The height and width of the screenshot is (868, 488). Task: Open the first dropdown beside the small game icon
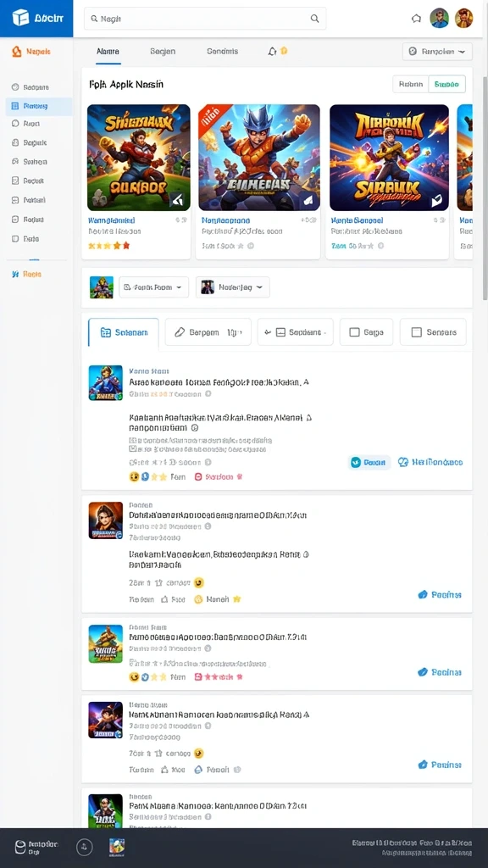coord(154,287)
